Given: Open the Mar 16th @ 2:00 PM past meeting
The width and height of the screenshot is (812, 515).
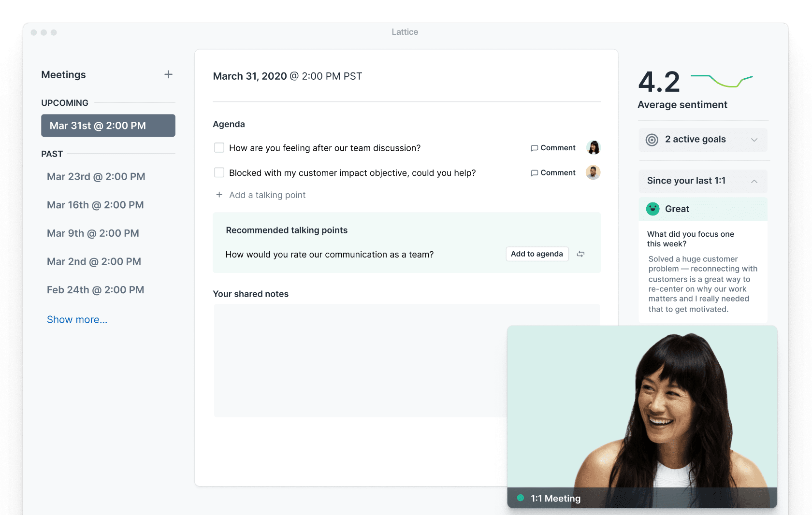Looking at the screenshot, I should click(x=95, y=205).
